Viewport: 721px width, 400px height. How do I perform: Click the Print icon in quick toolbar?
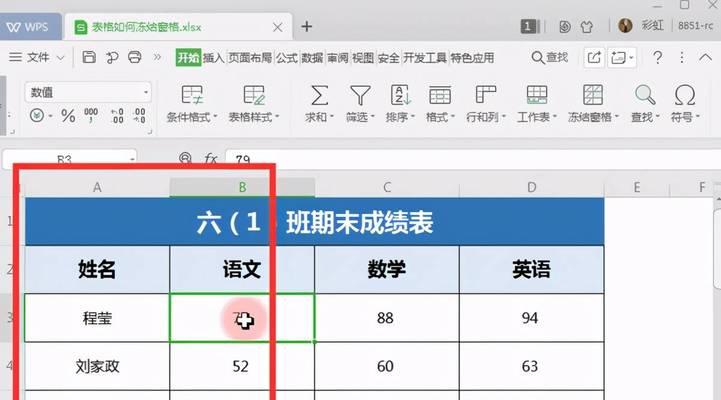(135, 57)
